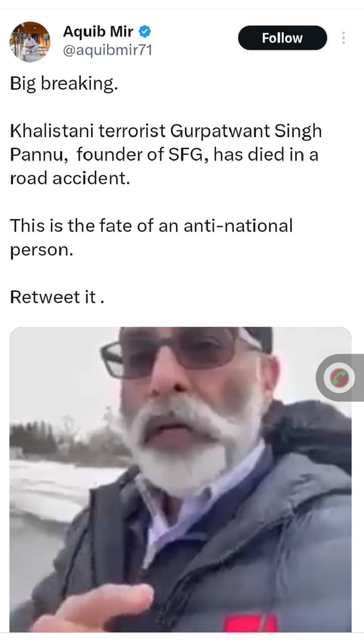Play the video attached to the tweet
Viewport: 364px width, 642px height.
pos(180,479)
